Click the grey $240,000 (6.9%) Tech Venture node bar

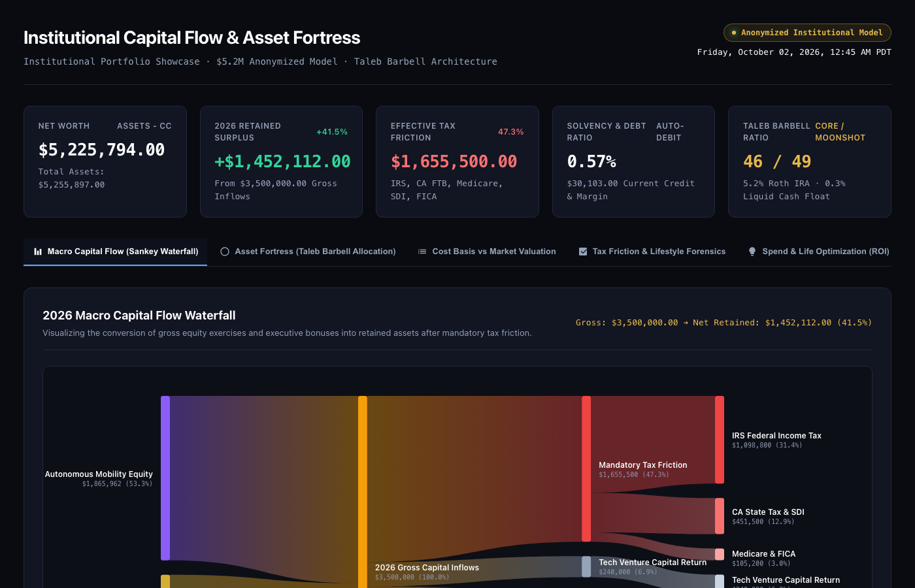586,566
